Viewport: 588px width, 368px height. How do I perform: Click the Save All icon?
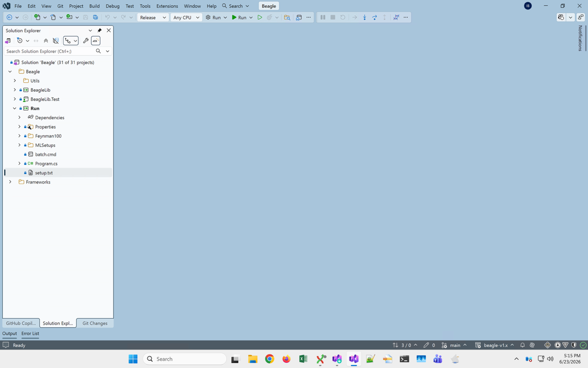tap(95, 17)
